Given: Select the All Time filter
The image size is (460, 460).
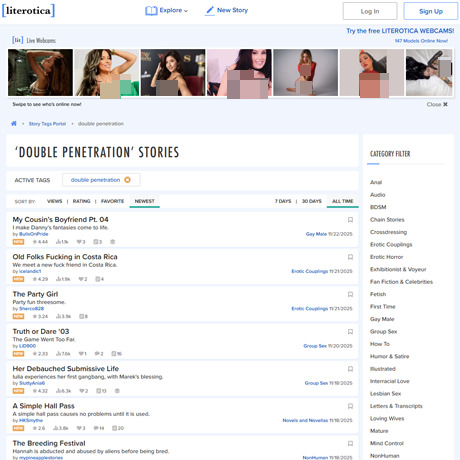Looking at the screenshot, I should [x=342, y=201].
